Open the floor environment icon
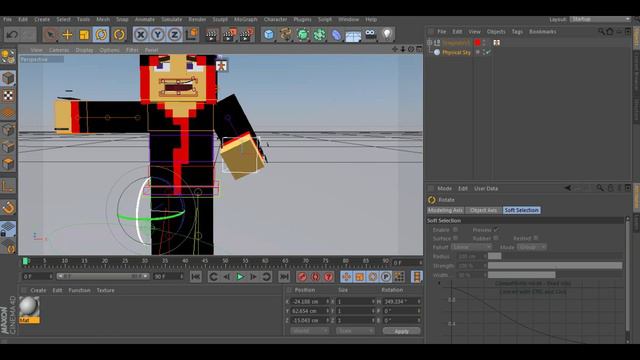640x360 pixels. click(353, 36)
